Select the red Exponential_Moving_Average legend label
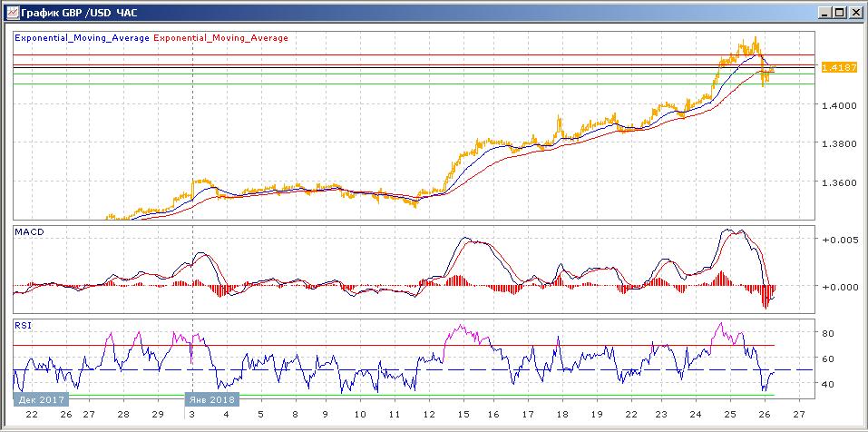This screenshot has width=868, height=432. click(x=220, y=38)
